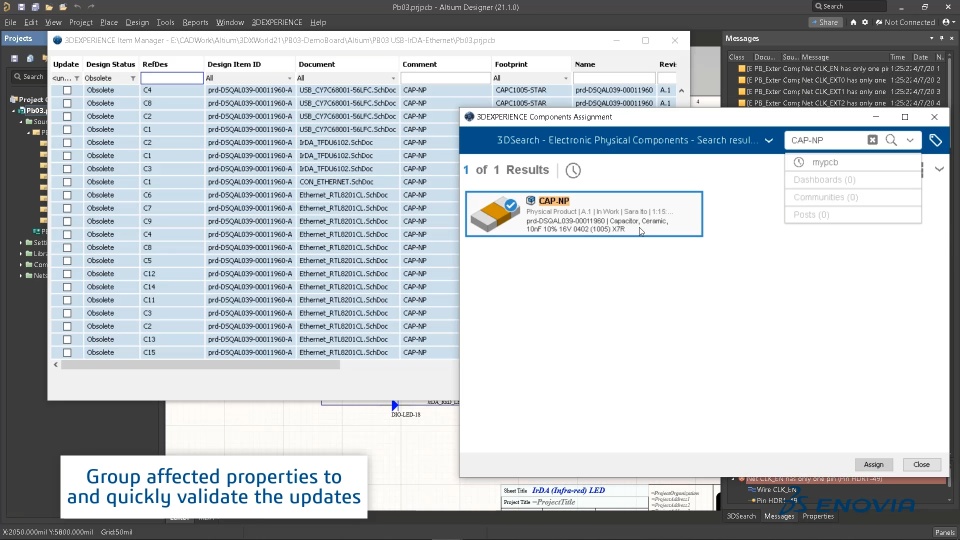Screen dimensions: 960x540
Task: Collapse the Pb03 project tree node
Action: pyautogui.click(x=13, y=111)
